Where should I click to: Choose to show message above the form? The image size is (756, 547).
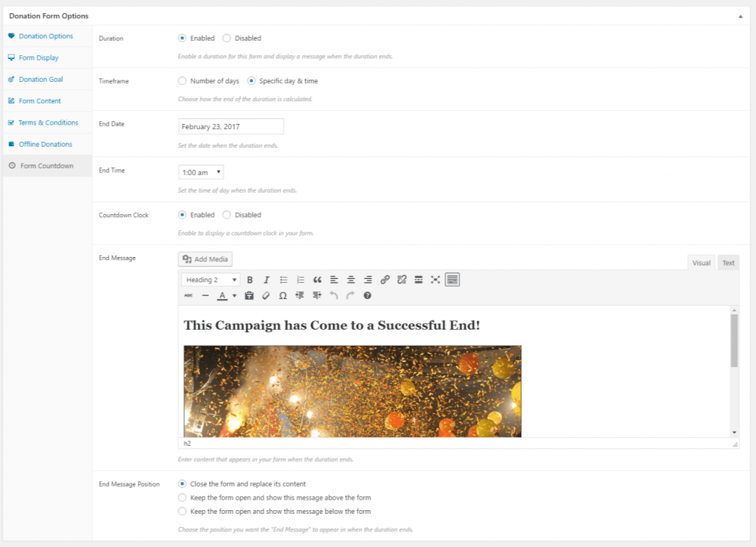pyautogui.click(x=182, y=498)
